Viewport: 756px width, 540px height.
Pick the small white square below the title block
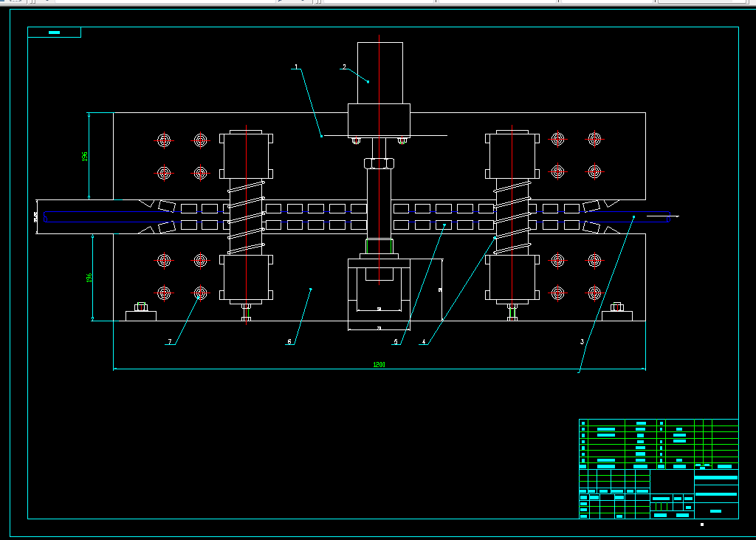[x=702, y=524]
